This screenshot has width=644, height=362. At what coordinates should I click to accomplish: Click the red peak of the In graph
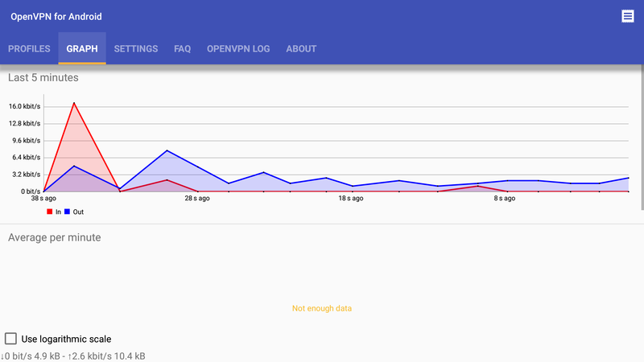[x=74, y=104]
